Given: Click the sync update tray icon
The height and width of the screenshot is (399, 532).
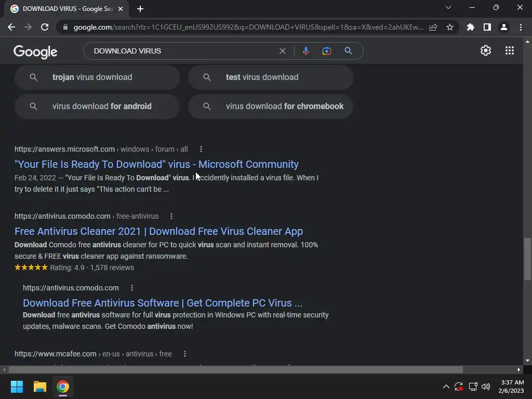Looking at the screenshot, I should [x=459, y=387].
